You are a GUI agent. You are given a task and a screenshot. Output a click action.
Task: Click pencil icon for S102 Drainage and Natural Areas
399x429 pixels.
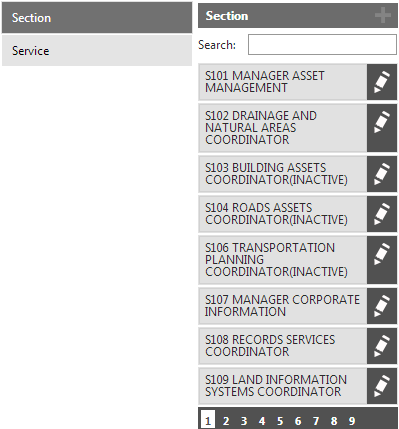coord(382,128)
